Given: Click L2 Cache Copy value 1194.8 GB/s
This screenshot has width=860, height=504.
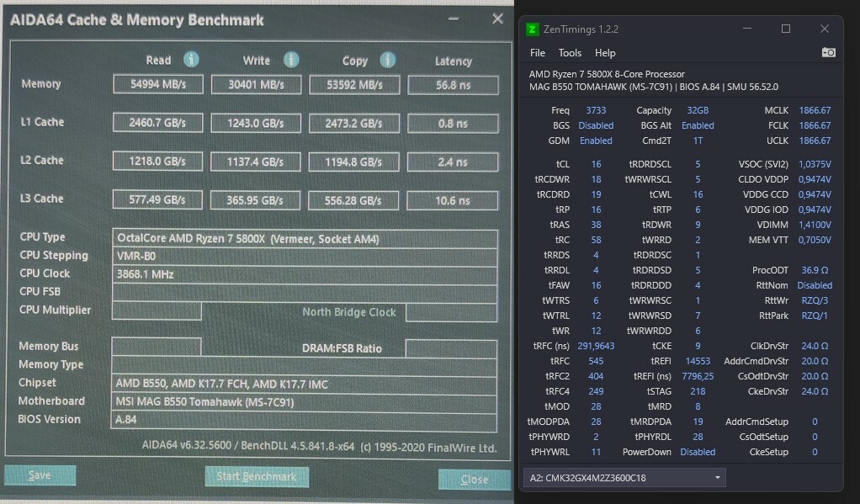Looking at the screenshot, I should pyautogui.click(x=353, y=162).
